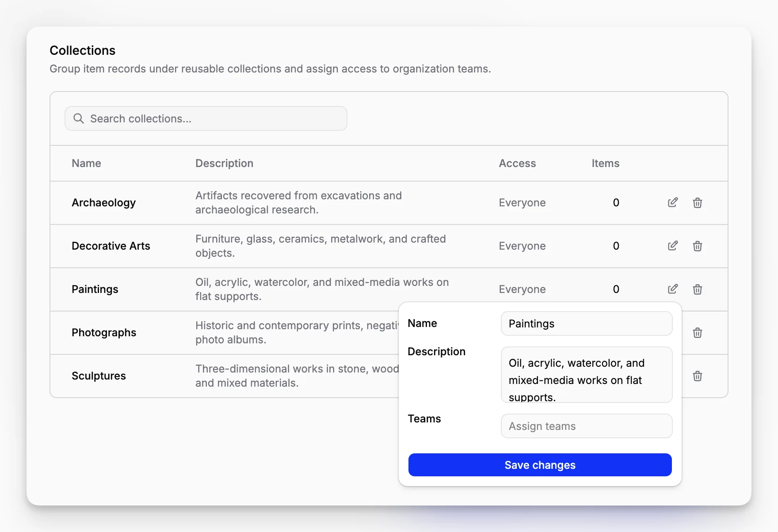Click the Items column header
Viewport: 778px width, 532px height.
(606, 163)
